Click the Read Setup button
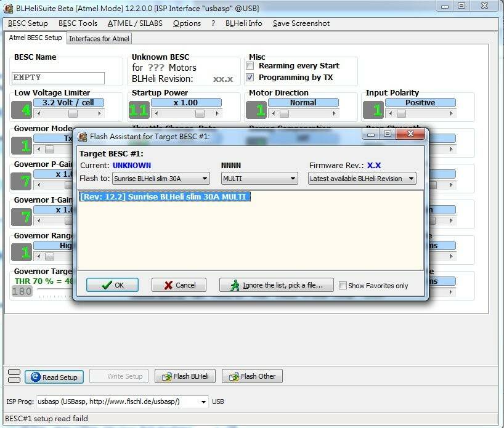Image resolution: width=504 pixels, height=428 pixels. click(54, 377)
